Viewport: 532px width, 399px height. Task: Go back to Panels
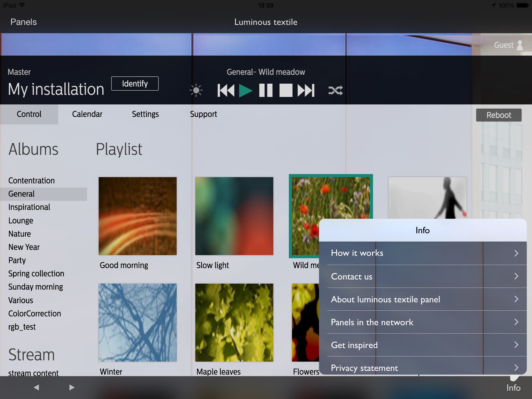coord(24,22)
